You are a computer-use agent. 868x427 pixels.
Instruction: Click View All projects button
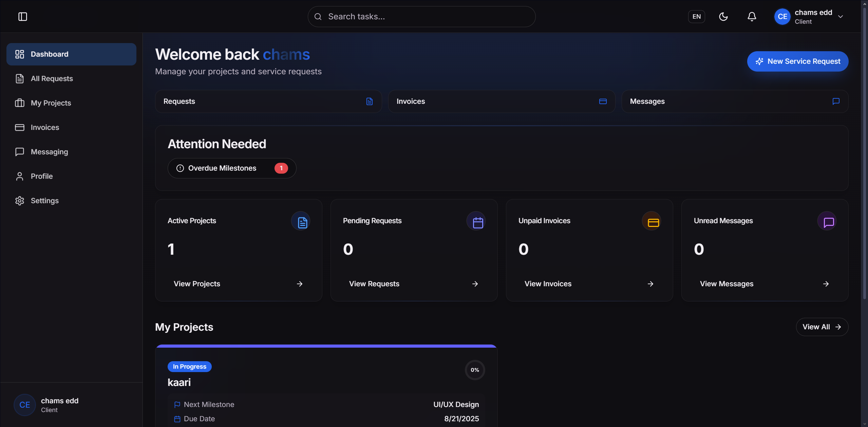[x=822, y=327]
